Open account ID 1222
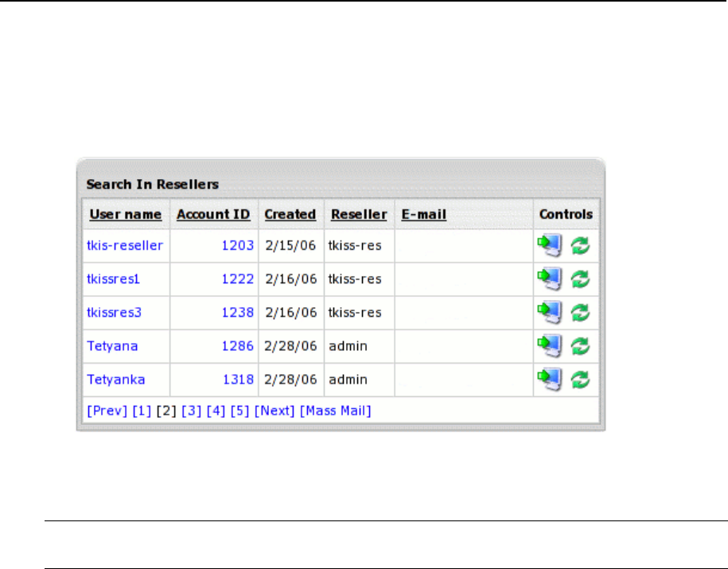Viewport: 728px width, 569px height. [238, 279]
